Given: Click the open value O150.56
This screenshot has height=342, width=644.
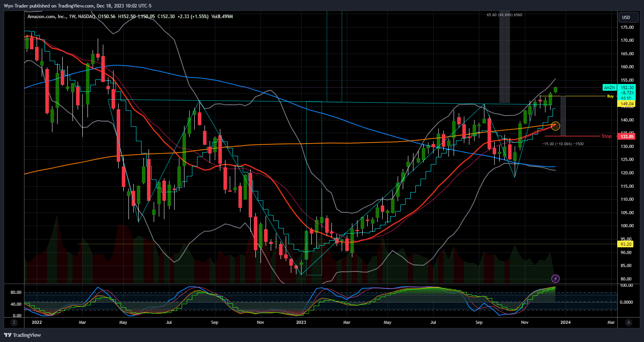Looking at the screenshot, I should [107, 17].
